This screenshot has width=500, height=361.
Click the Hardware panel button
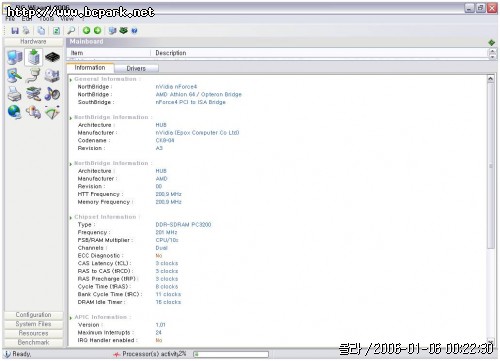pyautogui.click(x=33, y=42)
